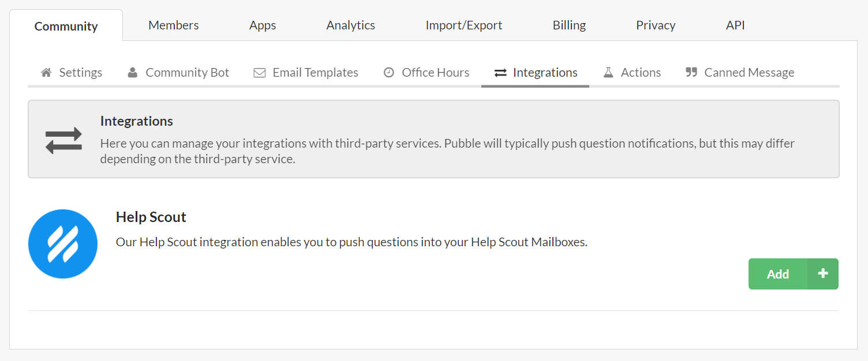
Task: Select the person icon next to Community Bot
Action: (132, 72)
